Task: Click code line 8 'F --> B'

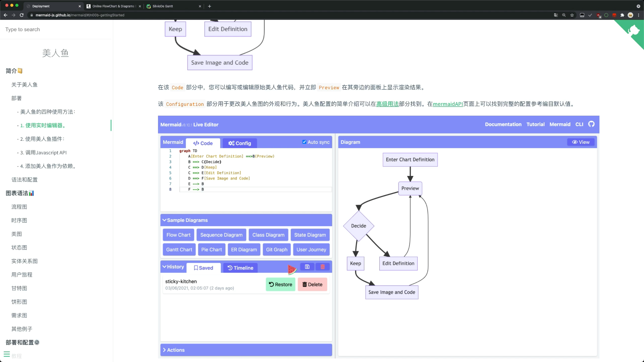Action: click(196, 189)
